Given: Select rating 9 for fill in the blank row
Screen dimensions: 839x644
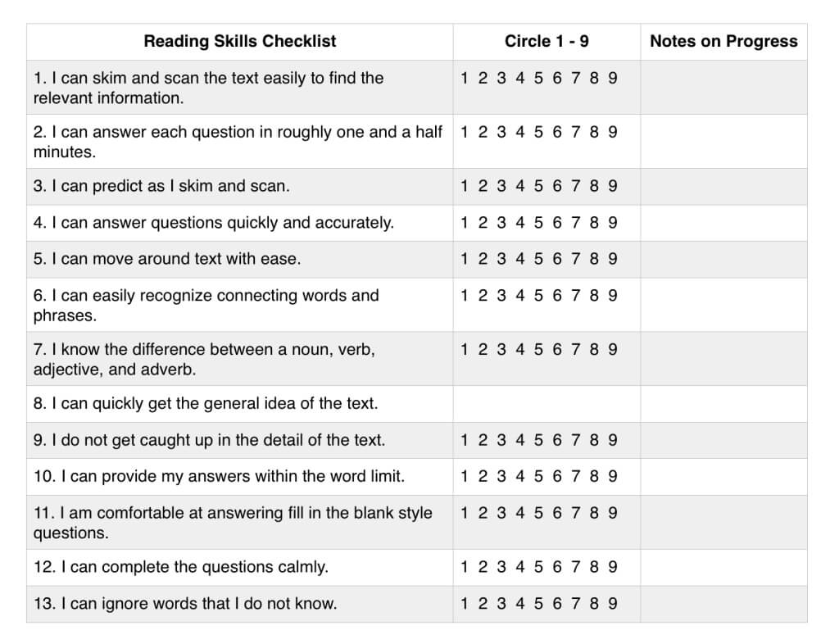Looking at the screenshot, I should click(613, 513).
